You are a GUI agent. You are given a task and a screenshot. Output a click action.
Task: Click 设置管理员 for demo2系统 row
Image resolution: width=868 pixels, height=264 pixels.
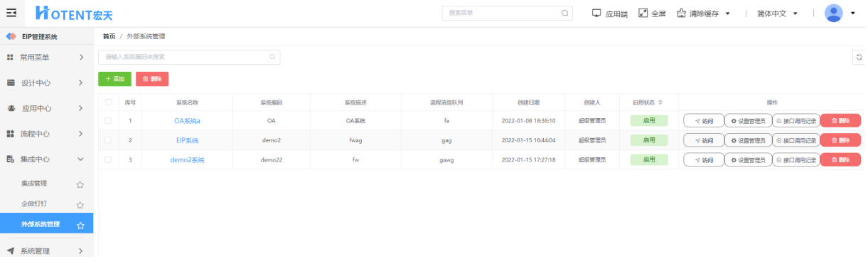coord(748,160)
